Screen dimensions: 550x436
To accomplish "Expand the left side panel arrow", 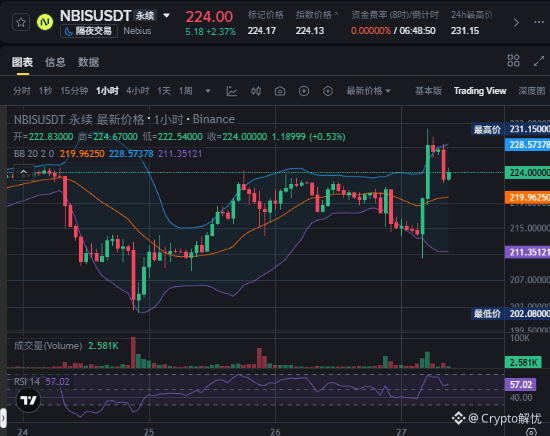I will (3, 418).
